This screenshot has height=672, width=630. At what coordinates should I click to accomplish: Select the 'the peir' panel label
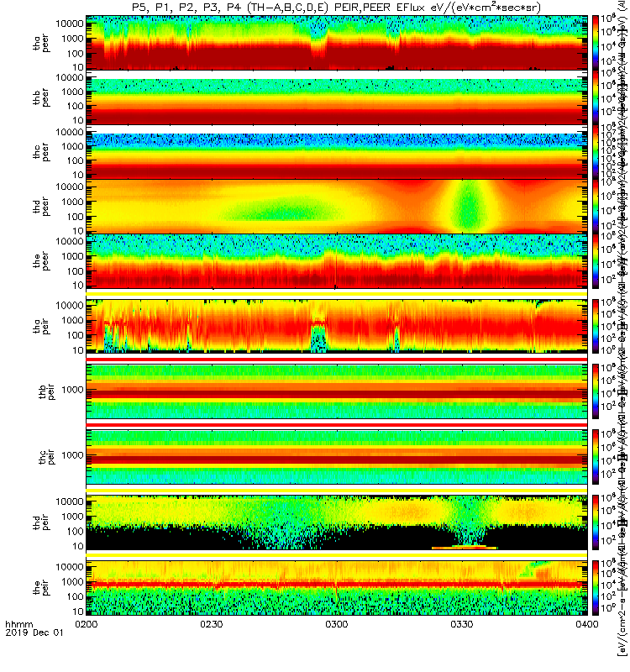pyautogui.click(x=41, y=587)
